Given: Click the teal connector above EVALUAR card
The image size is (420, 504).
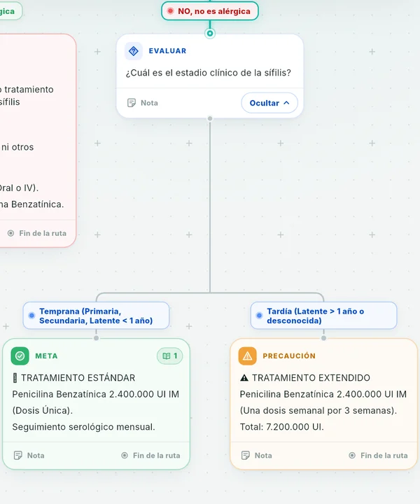Looking at the screenshot, I should [x=210, y=33].
